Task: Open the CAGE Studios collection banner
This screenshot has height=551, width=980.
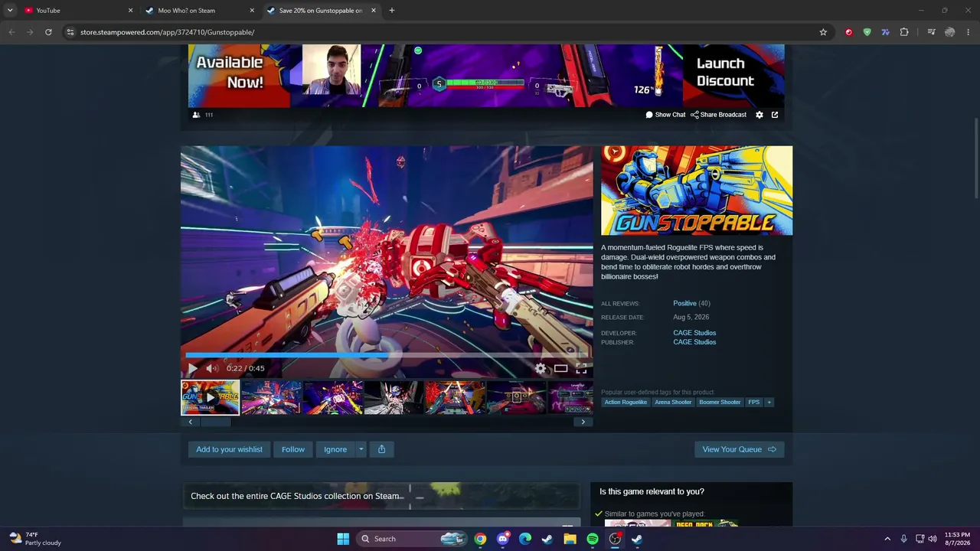Action: 381,496
